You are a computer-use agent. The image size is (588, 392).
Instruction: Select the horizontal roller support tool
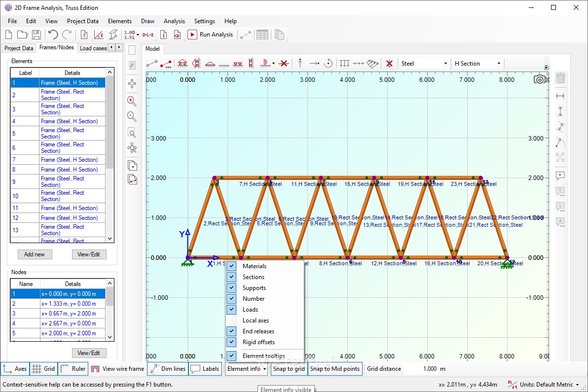pos(183,63)
